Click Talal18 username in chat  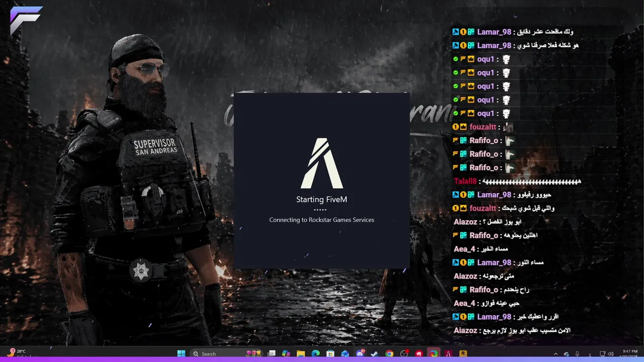point(465,181)
